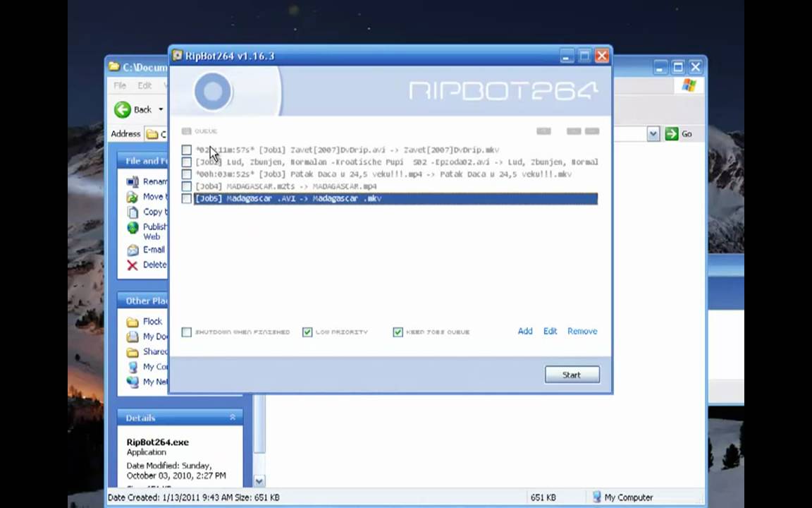Click the Add link in RipBot264

pyautogui.click(x=525, y=331)
